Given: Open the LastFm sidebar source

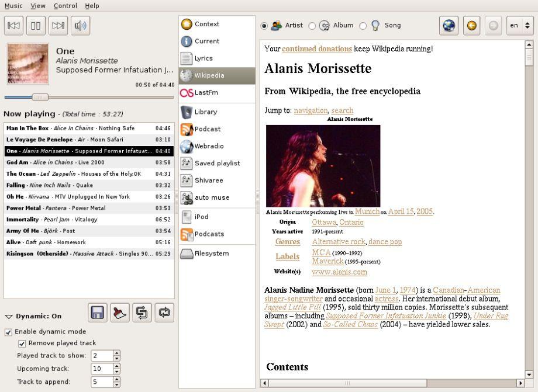Looking at the screenshot, I should point(217,92).
